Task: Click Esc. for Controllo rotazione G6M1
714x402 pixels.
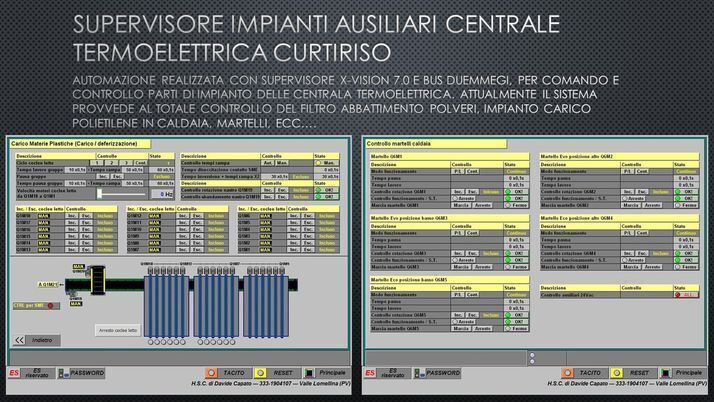Action: pos(472,192)
